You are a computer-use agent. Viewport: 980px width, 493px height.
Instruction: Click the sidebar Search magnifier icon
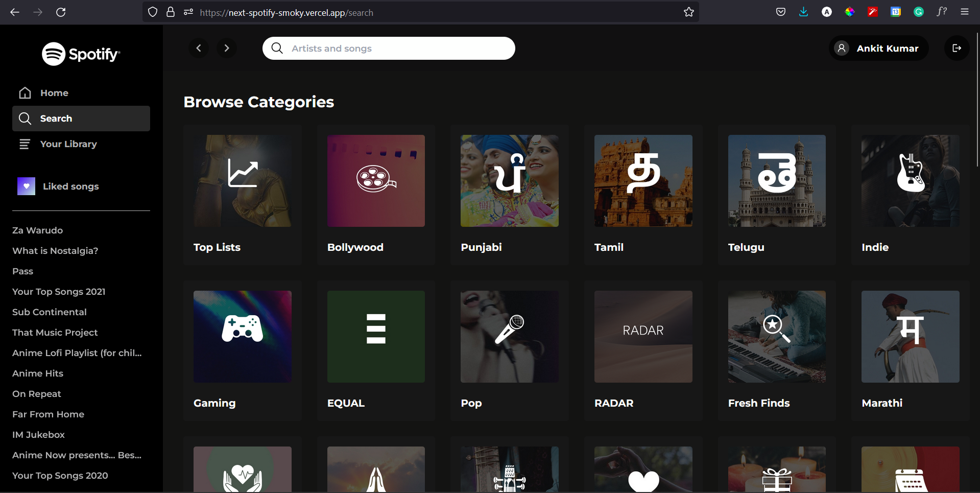[25, 119]
